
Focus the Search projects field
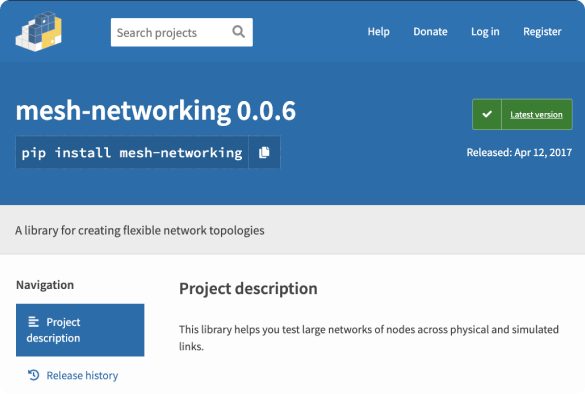(x=182, y=32)
